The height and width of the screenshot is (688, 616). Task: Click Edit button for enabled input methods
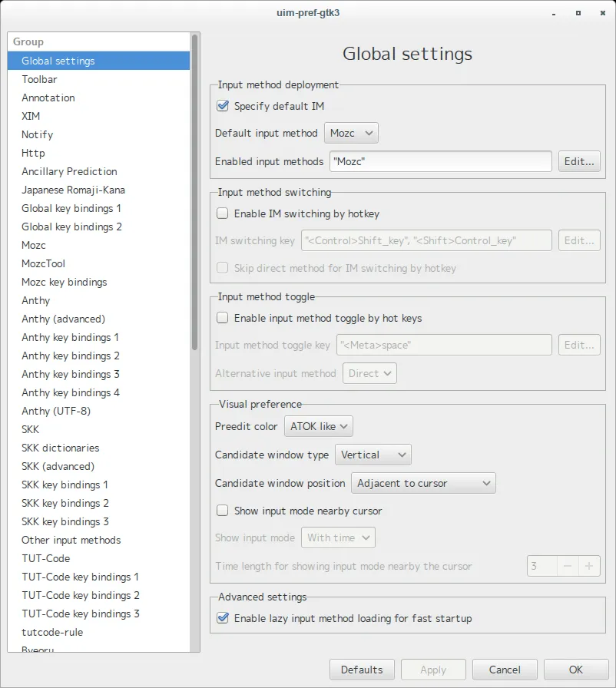(579, 161)
